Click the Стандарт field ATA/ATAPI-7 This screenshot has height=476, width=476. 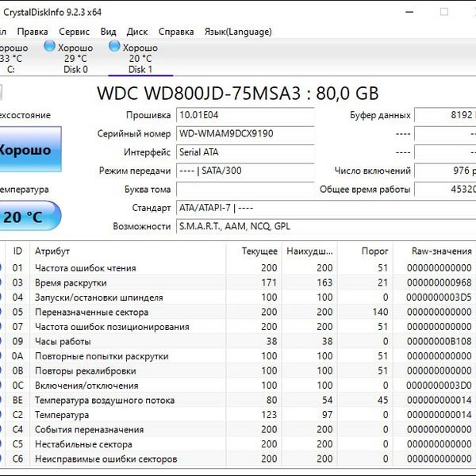(326, 208)
